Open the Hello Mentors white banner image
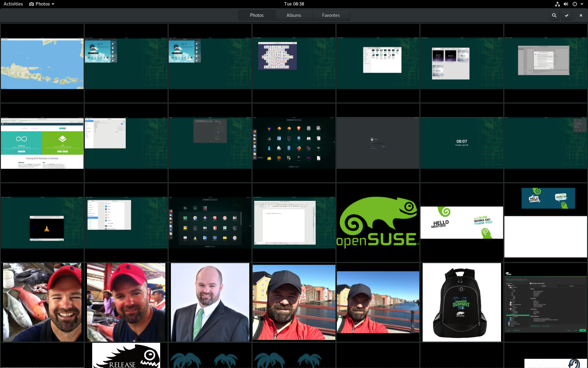This screenshot has width=588, height=368. tap(462, 222)
